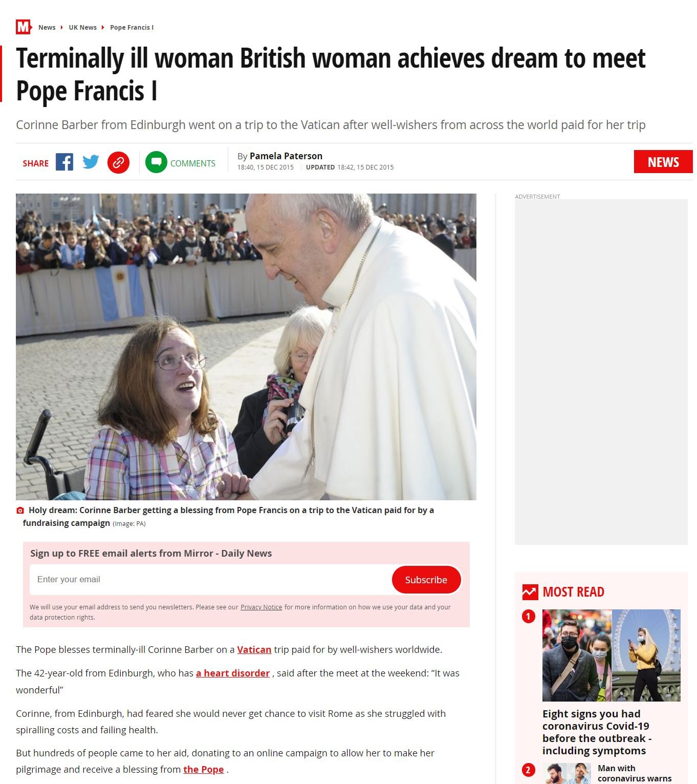Screen dimensions: 697x784
Task: Open the Privacy Notice link
Action: pyautogui.click(x=262, y=607)
